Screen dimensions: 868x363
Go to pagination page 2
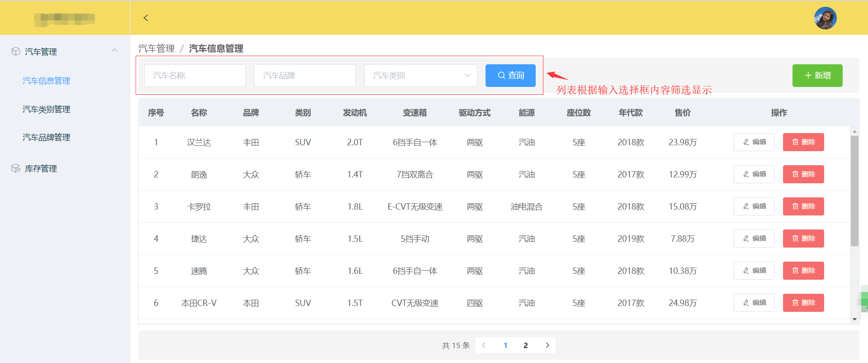coord(525,345)
